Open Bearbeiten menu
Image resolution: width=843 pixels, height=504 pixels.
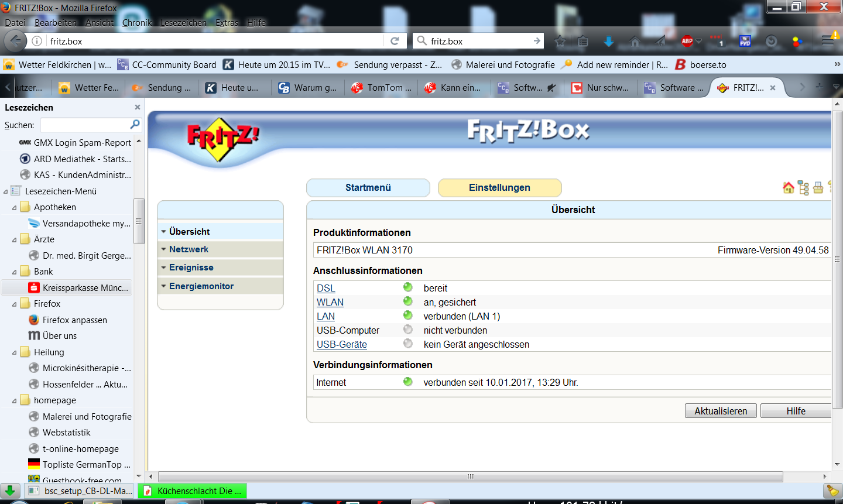(x=56, y=23)
